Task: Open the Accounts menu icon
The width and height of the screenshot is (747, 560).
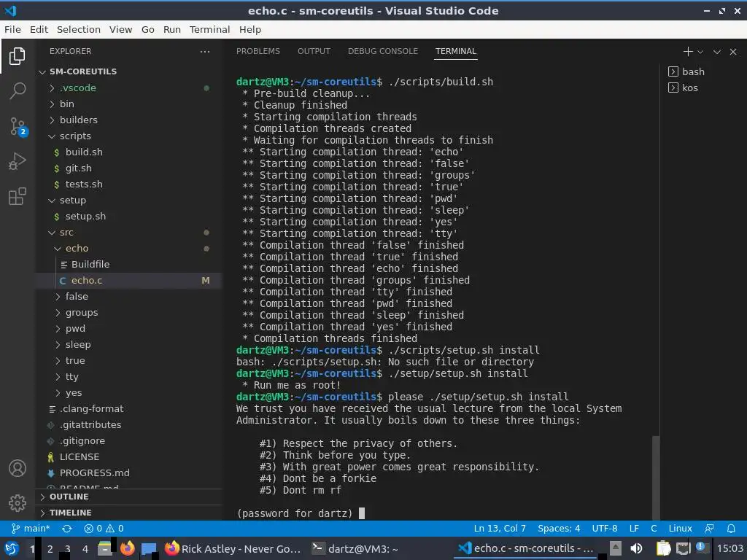Action: coord(18,469)
